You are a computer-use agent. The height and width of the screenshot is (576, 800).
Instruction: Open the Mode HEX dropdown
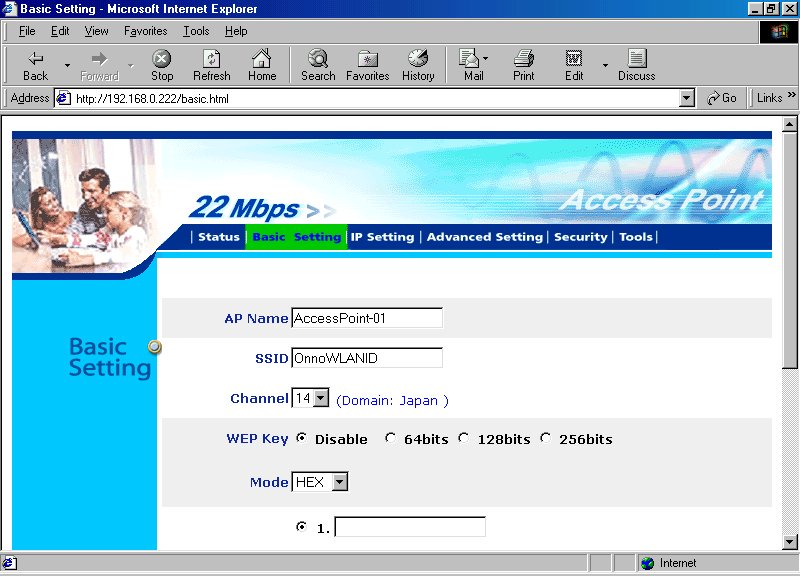click(x=339, y=483)
